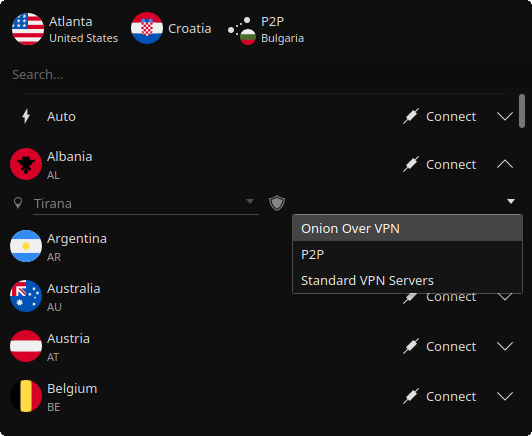Click the P2P Bulgaria recent connection icon
532x436 pixels.
[242, 31]
